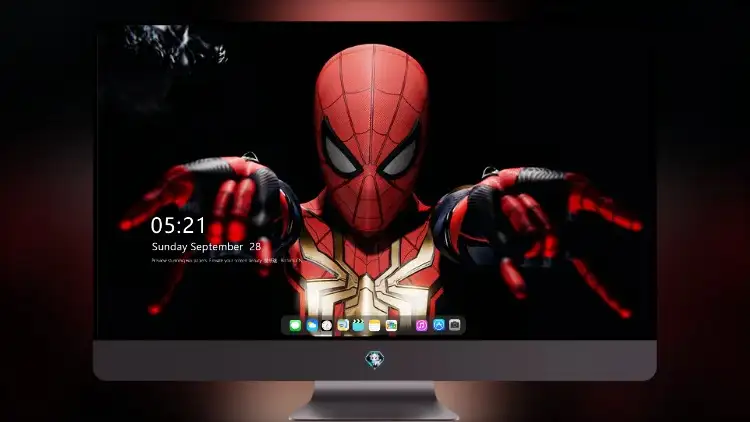
Task: Click the Sunday September 28 date text
Action: coord(206,247)
